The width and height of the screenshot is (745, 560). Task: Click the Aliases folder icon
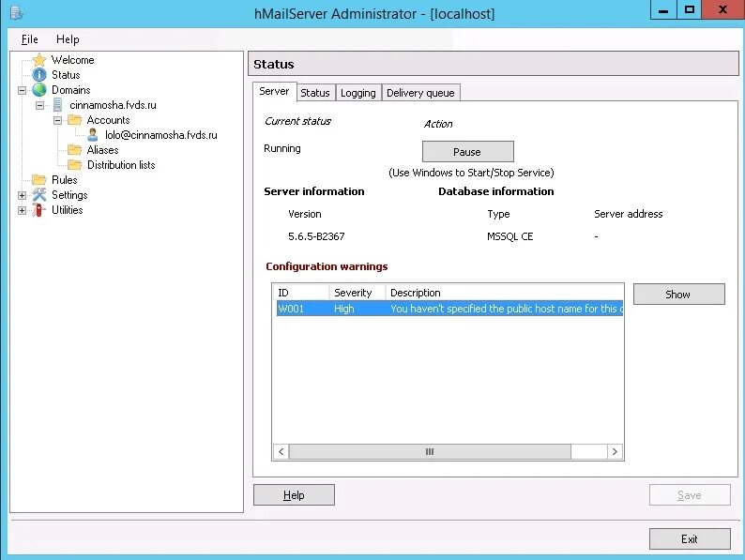point(75,150)
